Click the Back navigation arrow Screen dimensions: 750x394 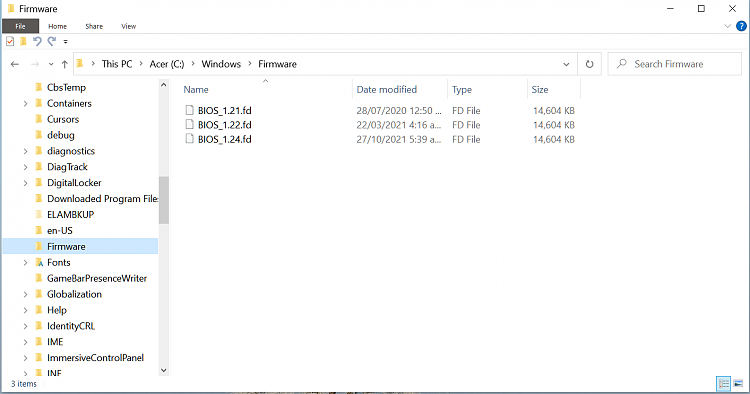[15, 64]
